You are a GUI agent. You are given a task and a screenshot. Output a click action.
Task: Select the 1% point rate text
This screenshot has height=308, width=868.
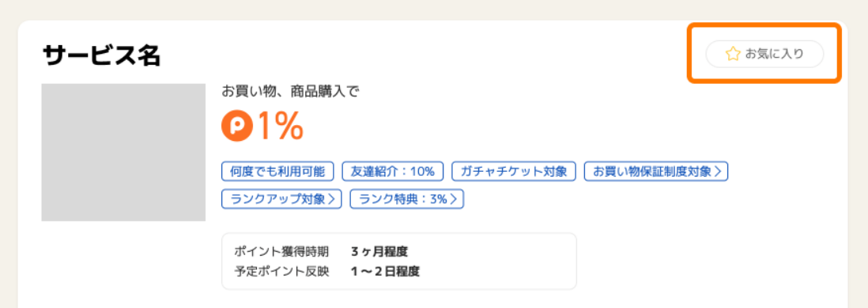pos(280,127)
